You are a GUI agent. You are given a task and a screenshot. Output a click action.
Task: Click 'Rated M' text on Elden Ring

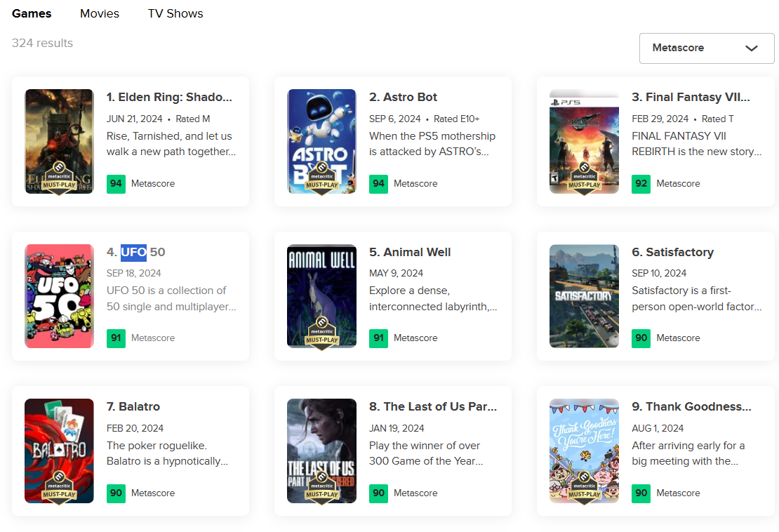pos(193,119)
